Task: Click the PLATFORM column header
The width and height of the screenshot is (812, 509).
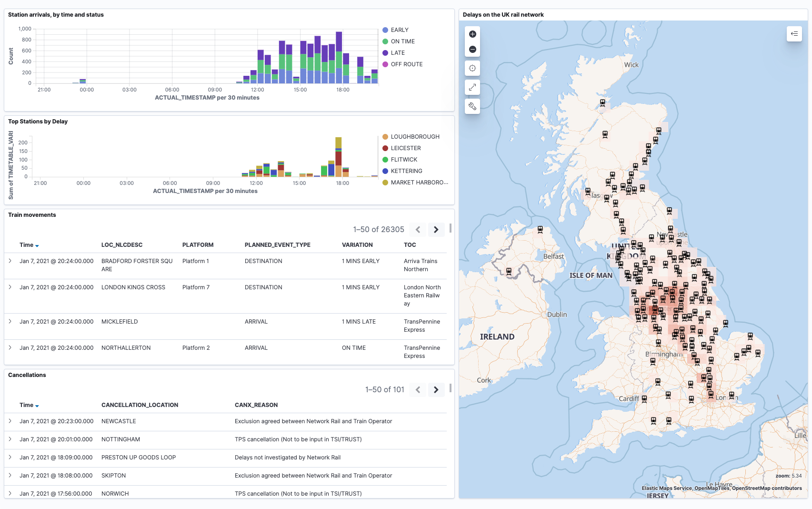Action: pyautogui.click(x=198, y=245)
